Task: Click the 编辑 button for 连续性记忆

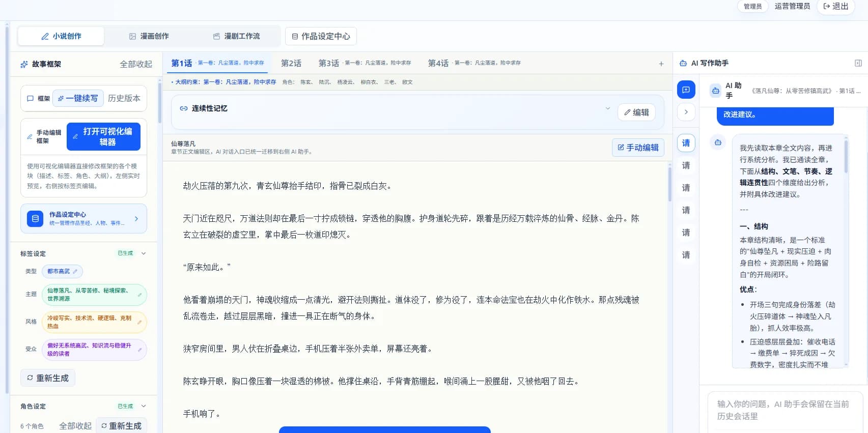Action: tap(636, 112)
